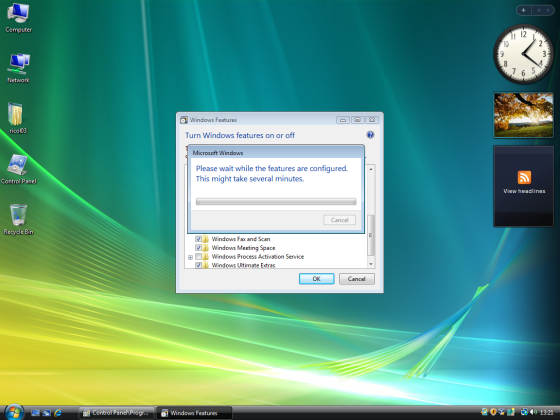
Task: Click the sidebar add gadget plus button
Action: tap(524, 10)
